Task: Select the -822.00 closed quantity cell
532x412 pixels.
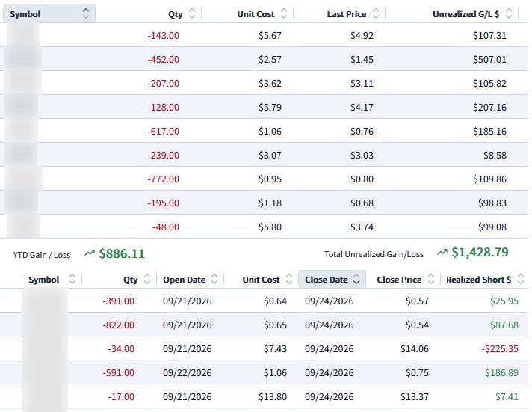Action: point(118,325)
